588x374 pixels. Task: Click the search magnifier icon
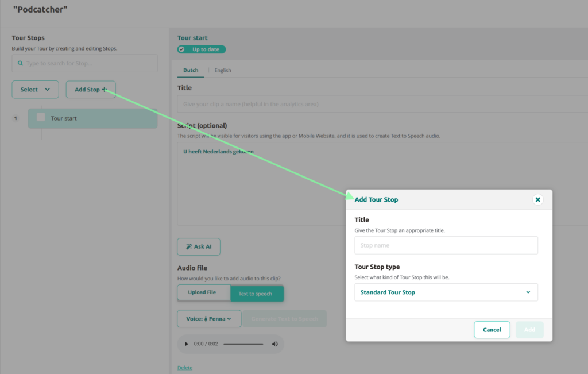(x=21, y=64)
